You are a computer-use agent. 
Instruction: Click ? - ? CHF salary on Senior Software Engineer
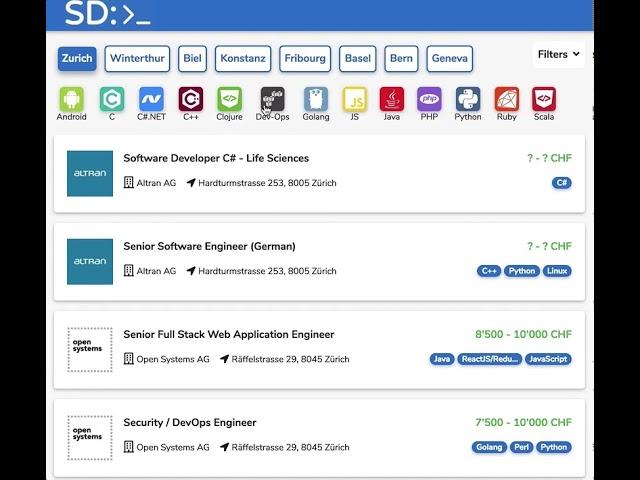coord(549,247)
